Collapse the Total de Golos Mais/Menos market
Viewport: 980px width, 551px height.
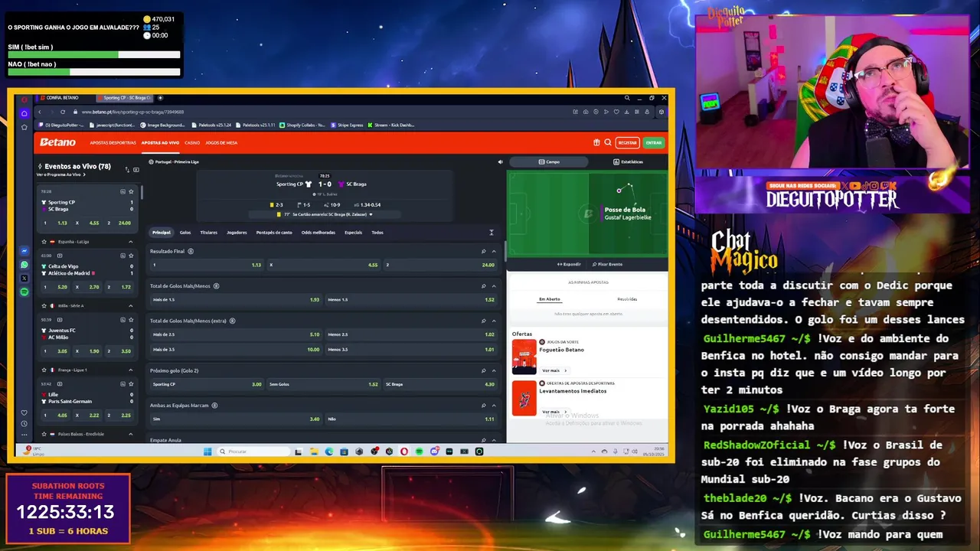point(494,286)
